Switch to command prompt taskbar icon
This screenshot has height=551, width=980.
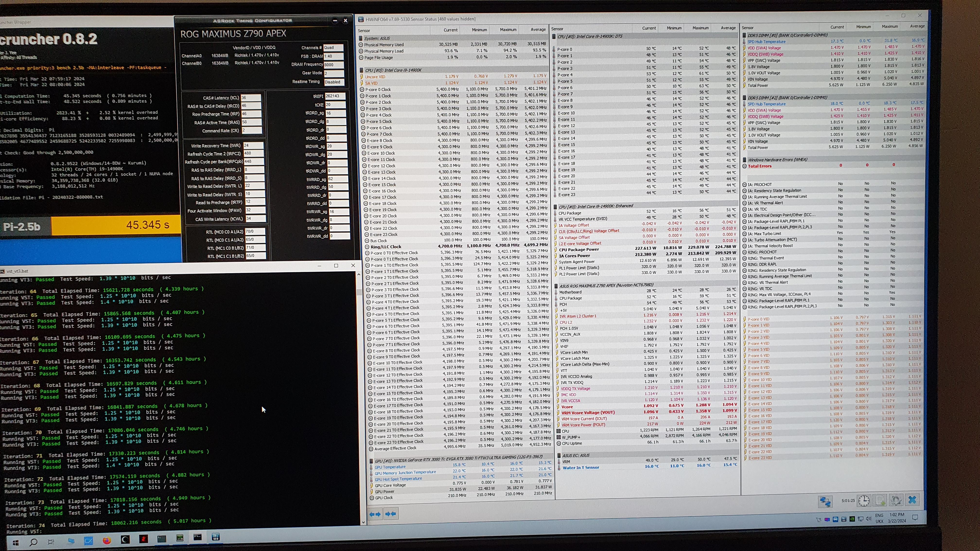[197, 537]
